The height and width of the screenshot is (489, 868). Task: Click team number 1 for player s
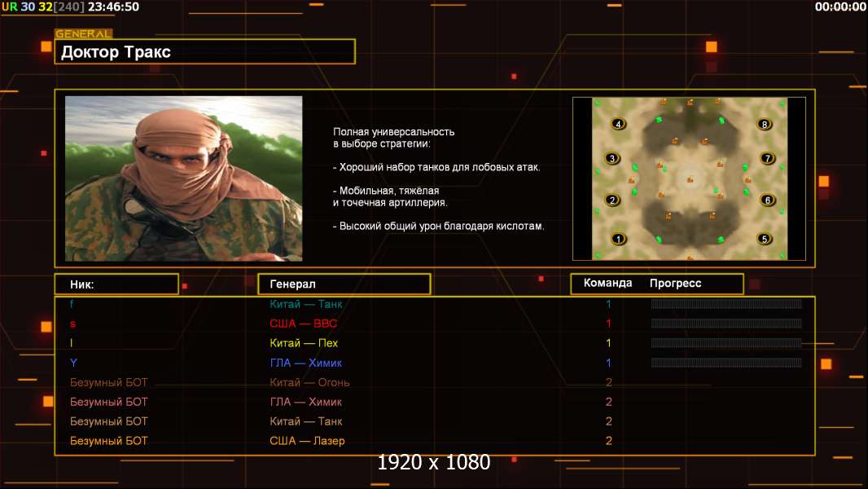pyautogui.click(x=608, y=324)
